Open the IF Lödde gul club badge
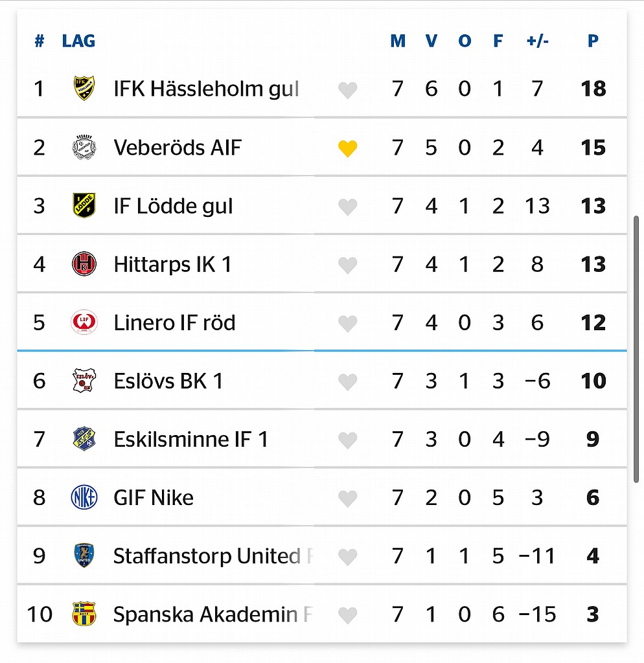644x663 pixels. pos(84,205)
